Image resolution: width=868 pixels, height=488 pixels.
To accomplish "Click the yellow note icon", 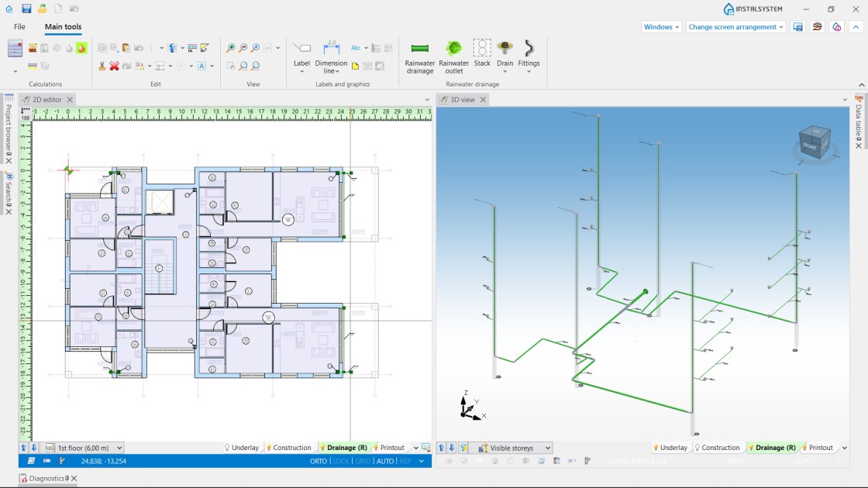I will pyautogui.click(x=356, y=66).
